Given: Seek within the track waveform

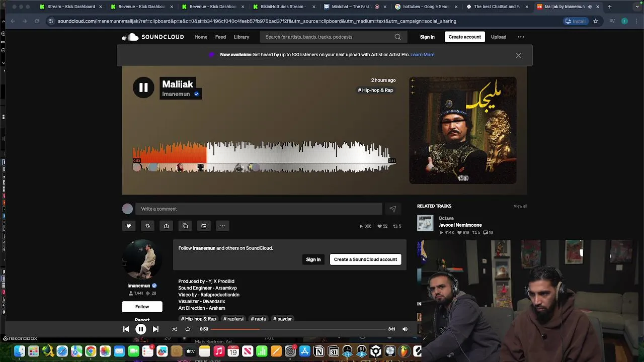Looking at the screenshot, I should (x=264, y=157).
